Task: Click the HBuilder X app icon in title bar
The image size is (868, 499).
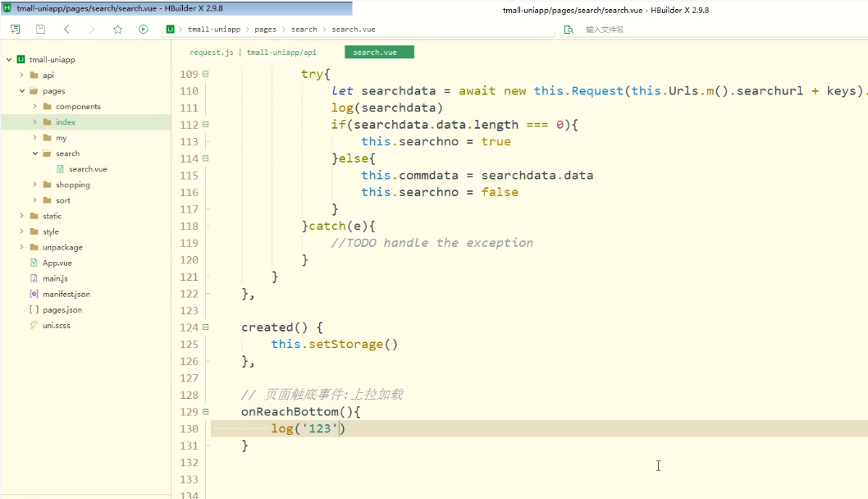Action: [7, 8]
